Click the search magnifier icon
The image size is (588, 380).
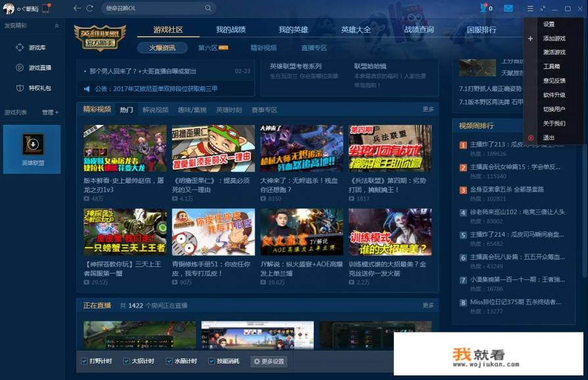(x=208, y=9)
